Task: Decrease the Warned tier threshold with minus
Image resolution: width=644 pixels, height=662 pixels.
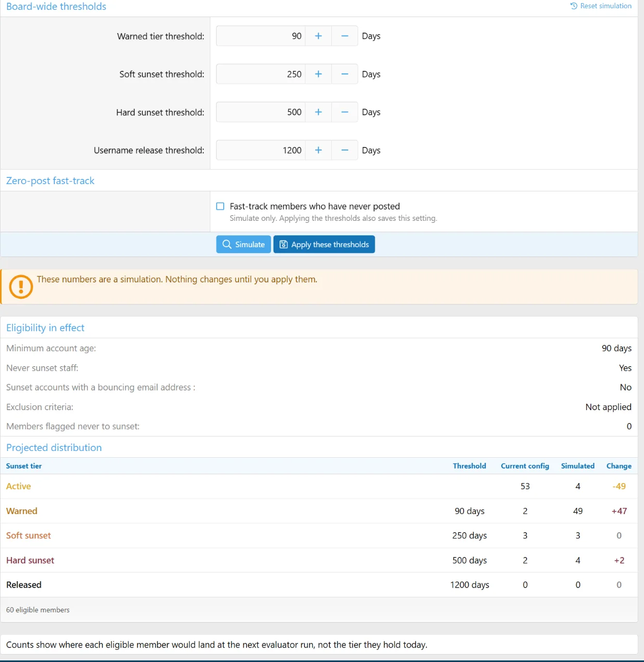Action: (345, 36)
